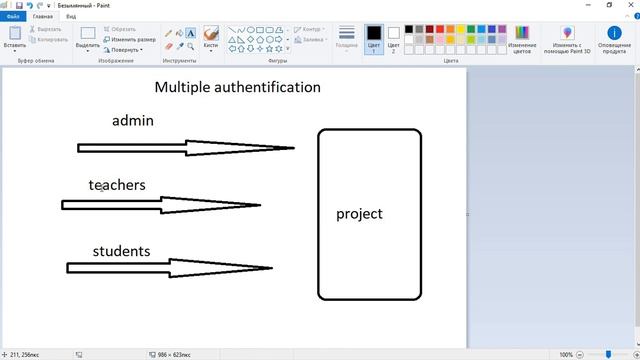
Task: Expand the shapes gallery more arrow
Action: 288,49
